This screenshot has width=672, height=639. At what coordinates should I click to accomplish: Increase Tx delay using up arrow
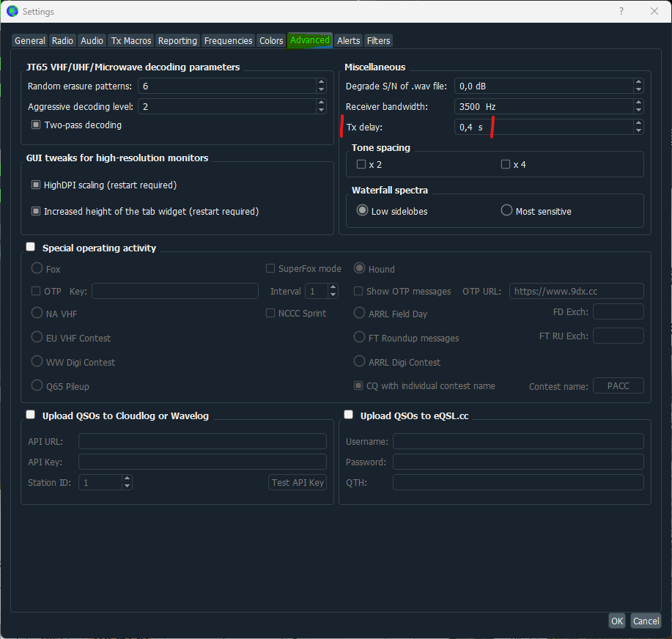(x=638, y=123)
